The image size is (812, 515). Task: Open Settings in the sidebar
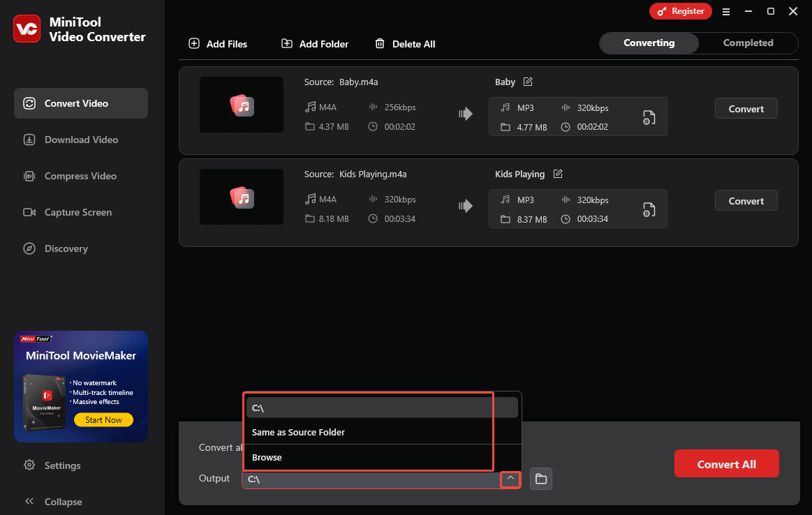point(52,465)
